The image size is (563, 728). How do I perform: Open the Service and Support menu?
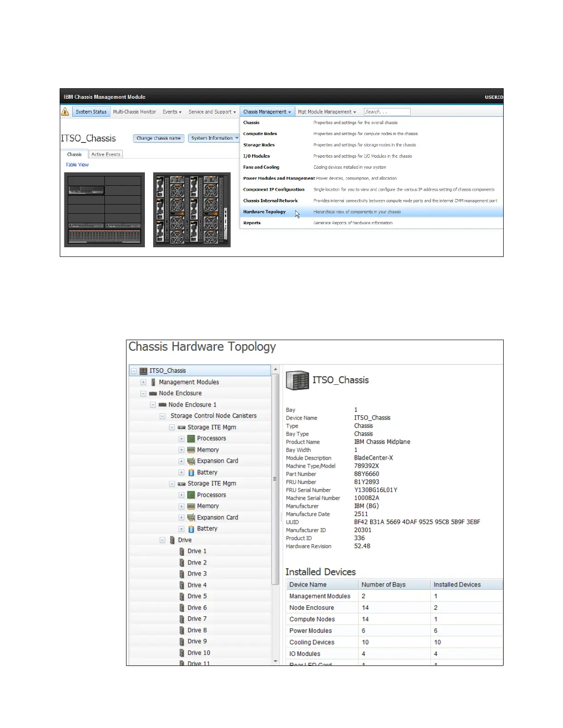click(x=212, y=112)
